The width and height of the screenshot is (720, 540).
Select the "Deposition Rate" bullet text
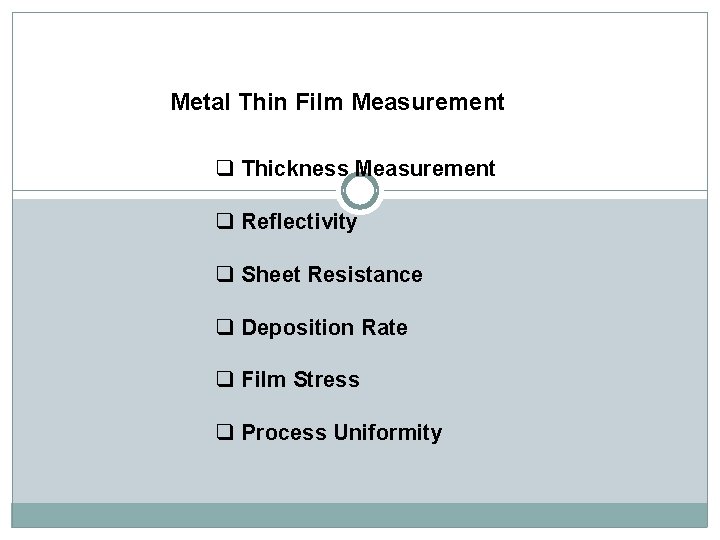pyautogui.click(x=324, y=328)
